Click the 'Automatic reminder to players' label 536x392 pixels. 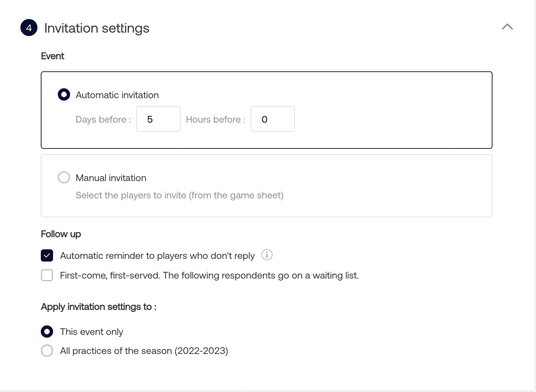point(157,256)
